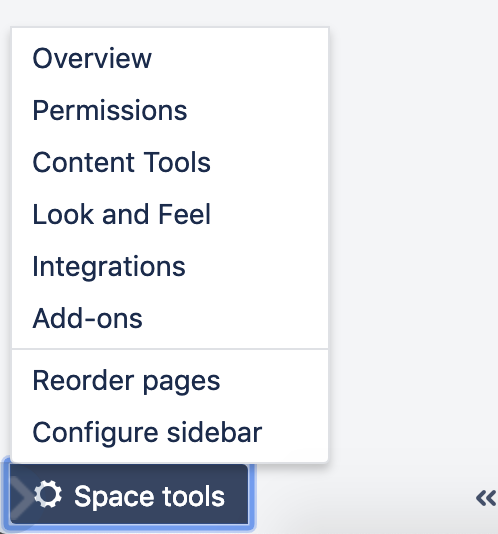View space Add-ons list

(x=170, y=318)
